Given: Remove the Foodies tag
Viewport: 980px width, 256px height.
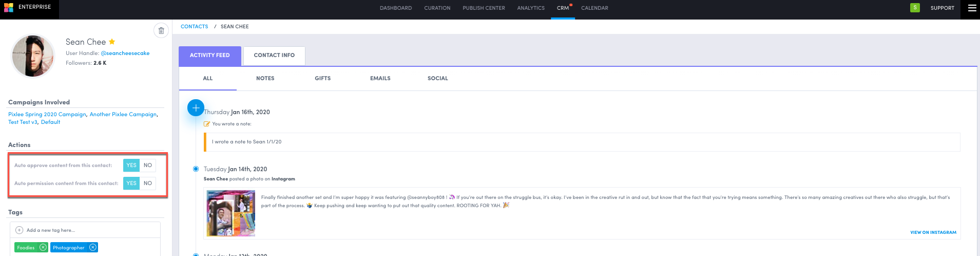Looking at the screenshot, I should click(43, 247).
